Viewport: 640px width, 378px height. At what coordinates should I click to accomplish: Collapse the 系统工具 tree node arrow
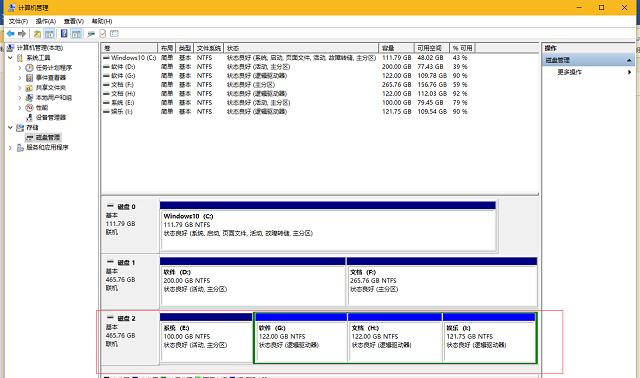pyautogui.click(x=10, y=58)
